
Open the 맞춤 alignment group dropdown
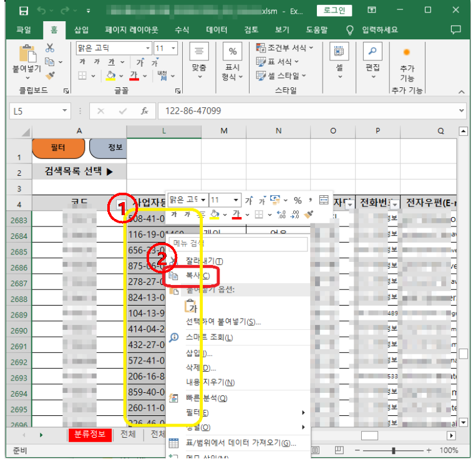click(199, 60)
